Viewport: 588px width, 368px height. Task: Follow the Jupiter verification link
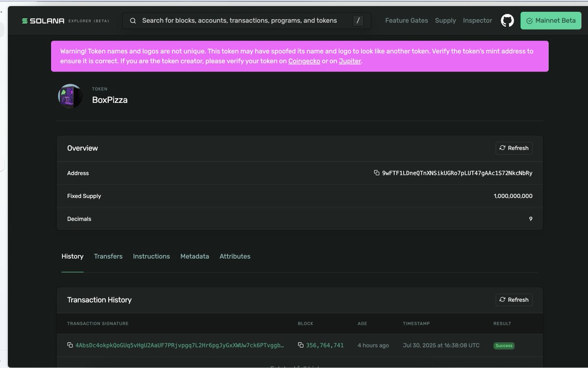point(350,61)
